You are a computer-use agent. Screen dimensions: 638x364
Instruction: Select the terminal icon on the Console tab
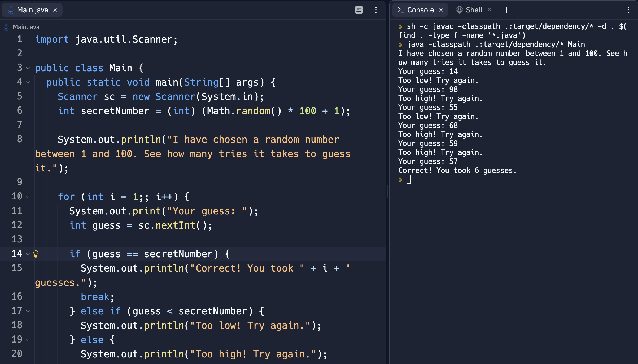click(x=401, y=10)
